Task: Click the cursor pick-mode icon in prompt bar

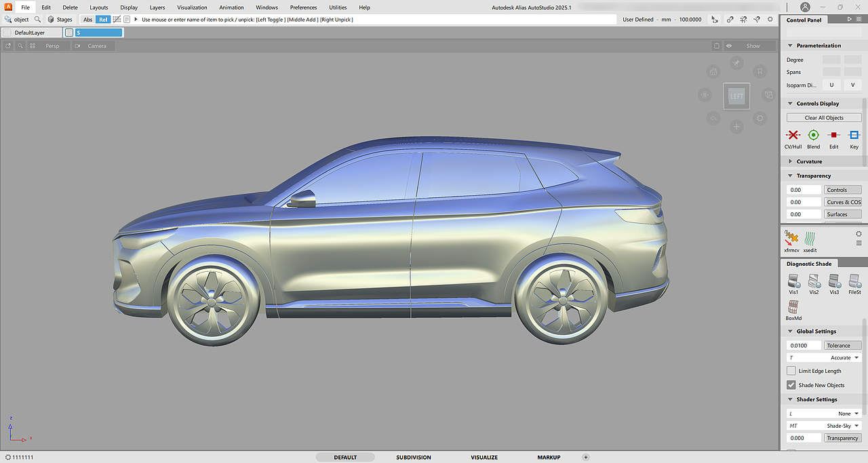Action: pos(715,20)
